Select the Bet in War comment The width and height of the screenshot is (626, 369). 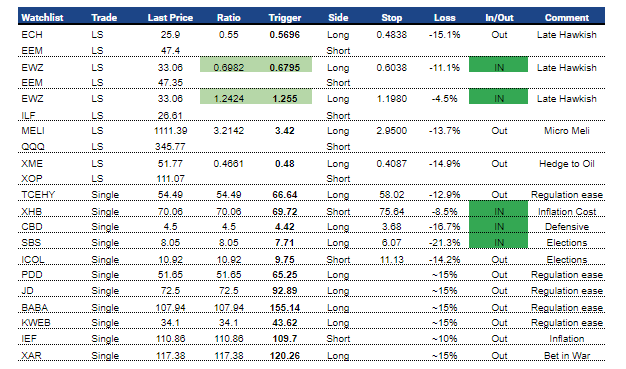pyautogui.click(x=567, y=356)
